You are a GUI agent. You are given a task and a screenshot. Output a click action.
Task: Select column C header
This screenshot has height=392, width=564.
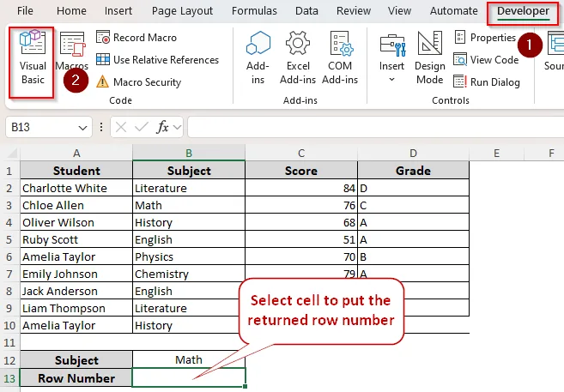301,154
